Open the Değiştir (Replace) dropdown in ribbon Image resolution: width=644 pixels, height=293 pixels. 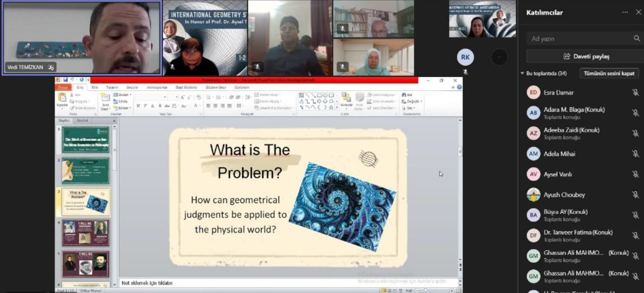(412, 101)
